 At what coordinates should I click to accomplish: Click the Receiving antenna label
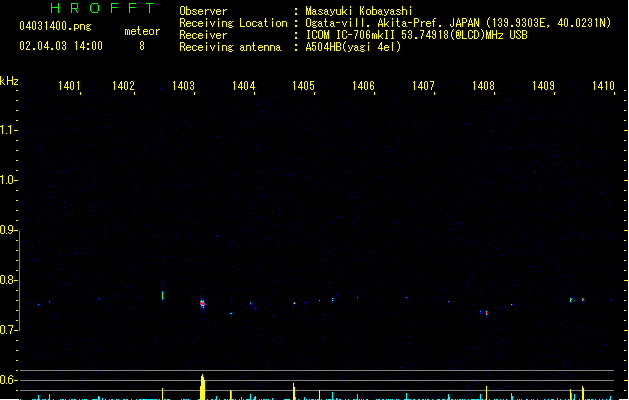230,47
